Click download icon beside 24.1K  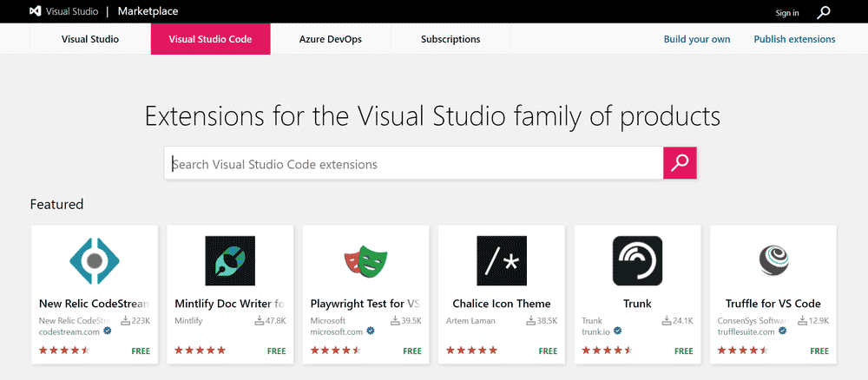coord(666,320)
